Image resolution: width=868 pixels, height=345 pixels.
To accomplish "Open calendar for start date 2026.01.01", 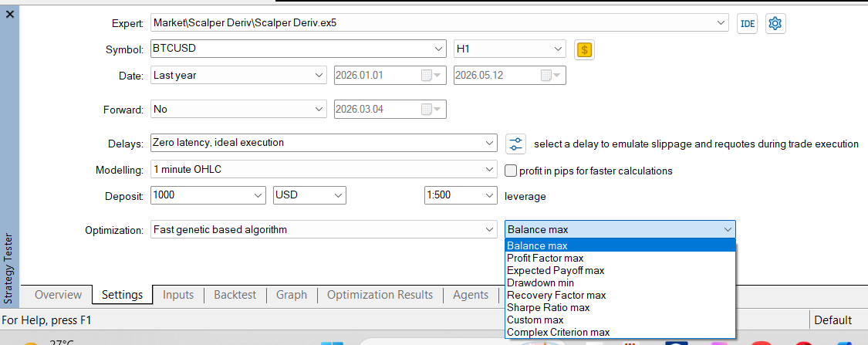I will point(431,76).
